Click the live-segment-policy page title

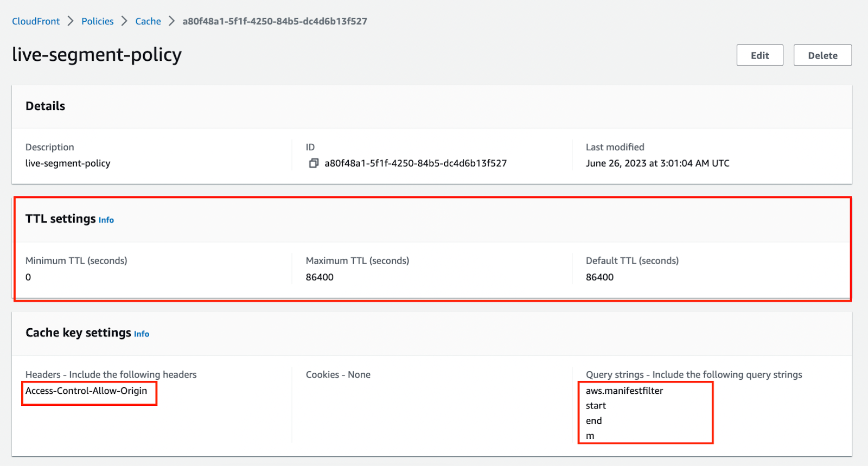97,55
